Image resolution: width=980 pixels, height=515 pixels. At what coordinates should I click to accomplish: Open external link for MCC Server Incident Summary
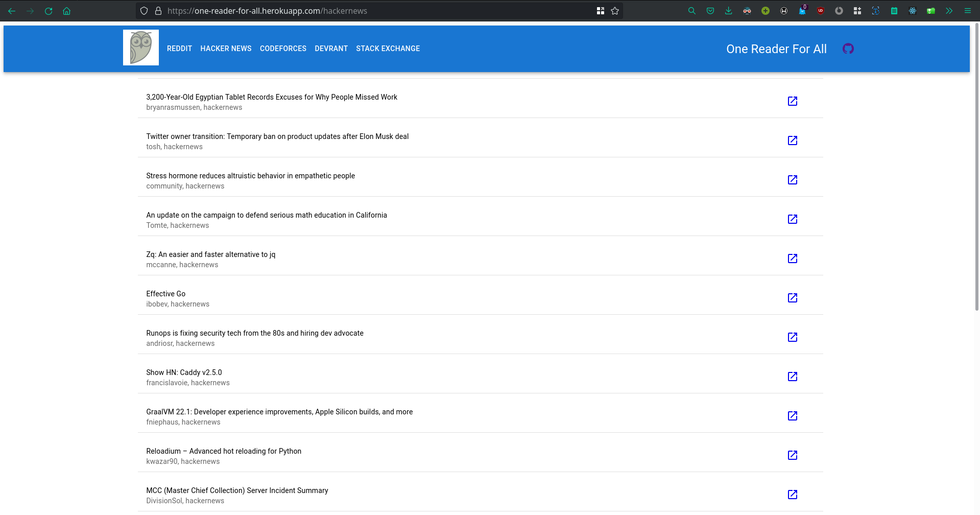pyautogui.click(x=793, y=495)
